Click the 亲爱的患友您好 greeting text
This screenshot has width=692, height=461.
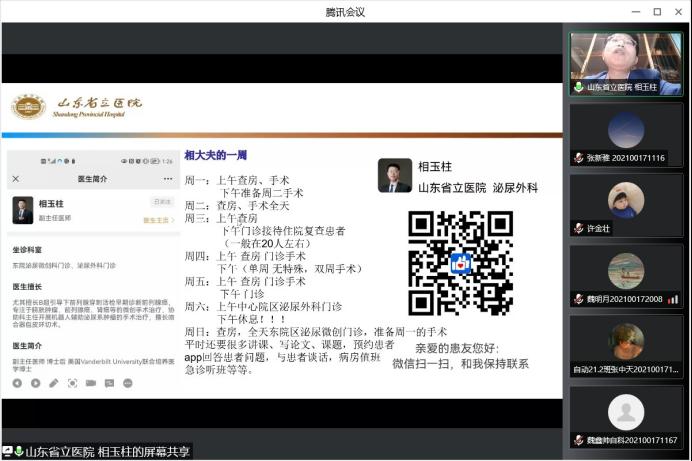(457, 349)
